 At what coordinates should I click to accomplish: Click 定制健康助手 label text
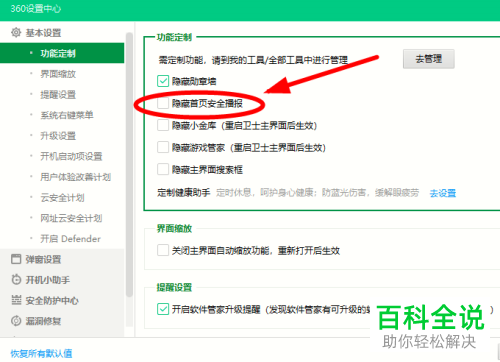tap(184, 193)
